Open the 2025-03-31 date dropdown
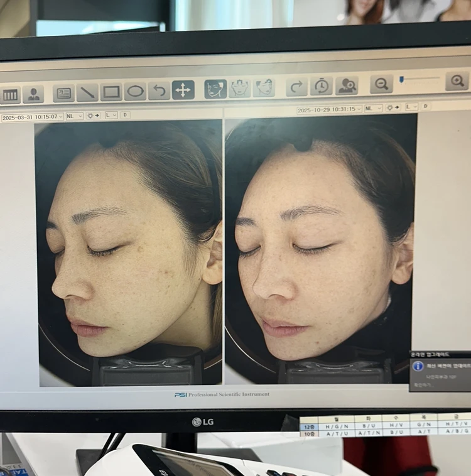Image resolution: width=471 pixels, height=476 pixels. (60, 117)
